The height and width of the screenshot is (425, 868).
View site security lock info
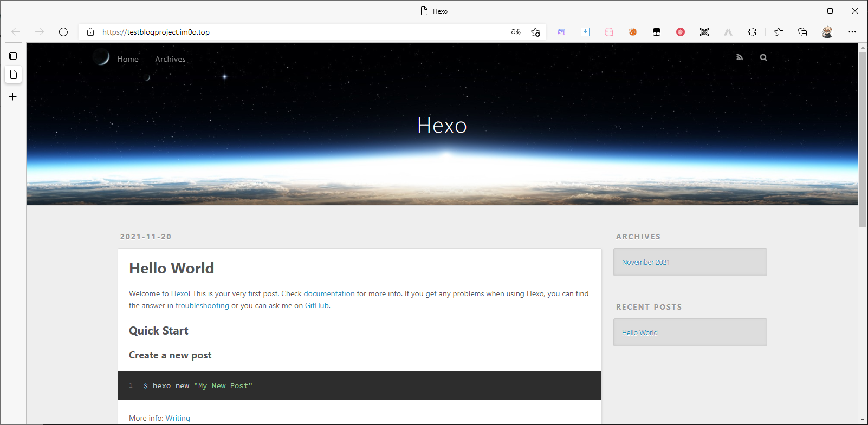pyautogui.click(x=90, y=32)
